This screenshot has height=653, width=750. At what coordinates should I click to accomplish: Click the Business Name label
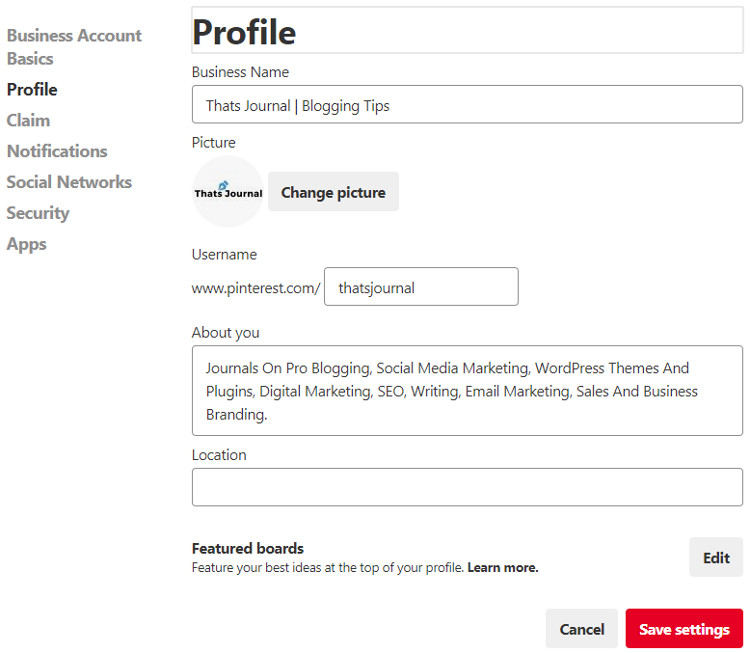[x=240, y=72]
